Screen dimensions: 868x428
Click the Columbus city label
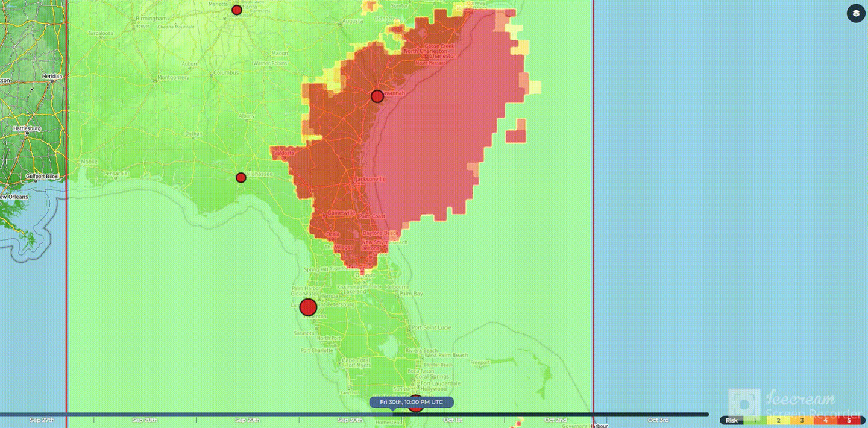(226, 72)
